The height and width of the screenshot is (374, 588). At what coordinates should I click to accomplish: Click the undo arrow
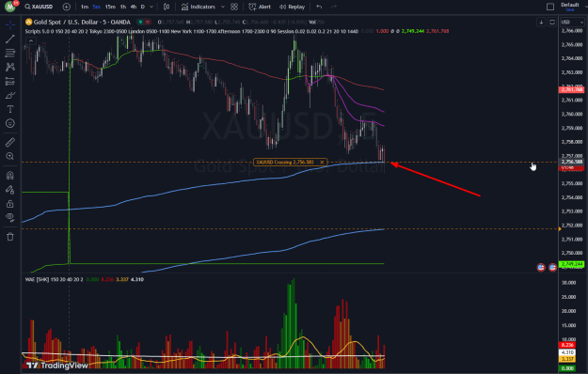pos(319,7)
